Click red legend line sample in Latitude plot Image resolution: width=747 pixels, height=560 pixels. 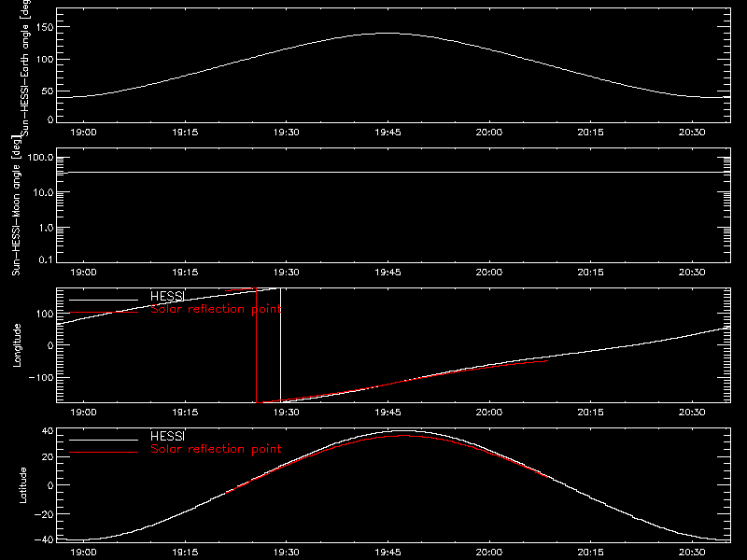(x=104, y=453)
